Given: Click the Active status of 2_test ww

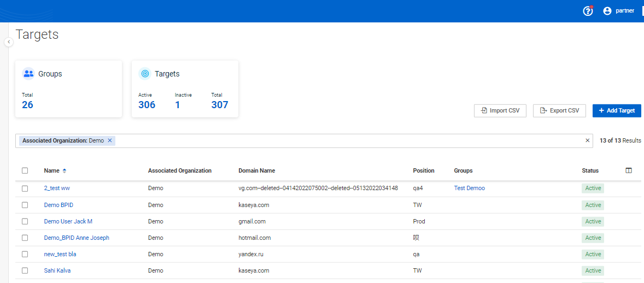Looking at the screenshot, I should click(593, 188).
